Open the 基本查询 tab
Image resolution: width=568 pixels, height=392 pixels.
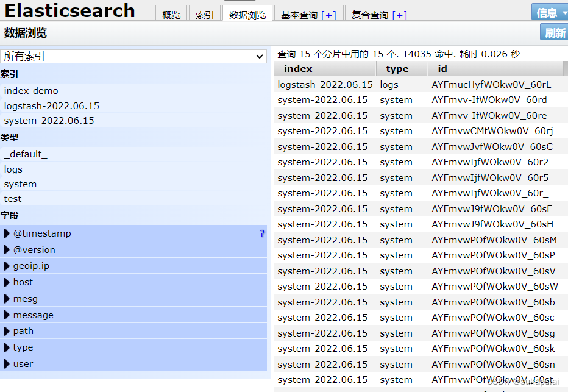[299, 15]
